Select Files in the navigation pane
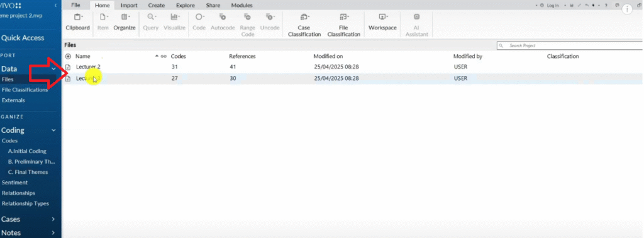The width and height of the screenshot is (644, 238). point(8,79)
